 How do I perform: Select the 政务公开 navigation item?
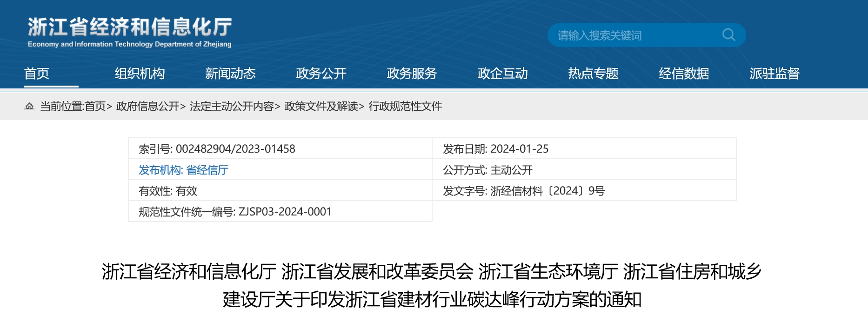(321, 74)
